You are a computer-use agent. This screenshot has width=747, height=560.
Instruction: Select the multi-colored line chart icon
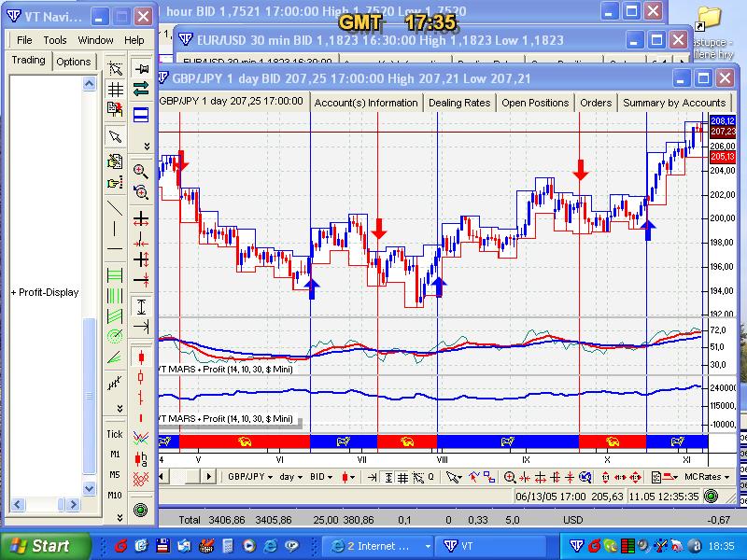pyautogui.click(x=141, y=436)
